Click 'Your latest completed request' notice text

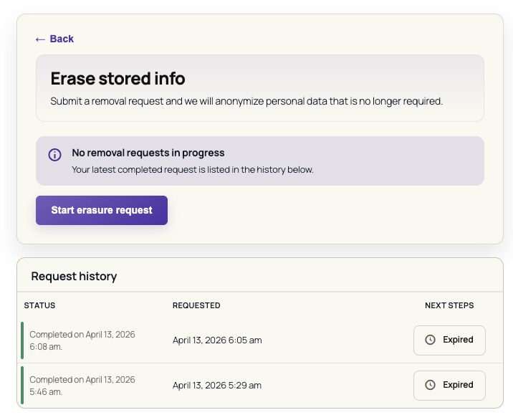193,170
